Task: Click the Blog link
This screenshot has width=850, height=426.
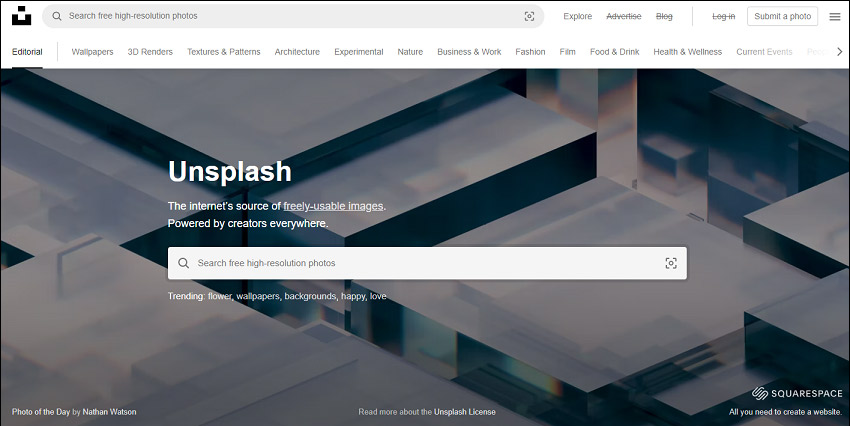Action: coord(664,16)
